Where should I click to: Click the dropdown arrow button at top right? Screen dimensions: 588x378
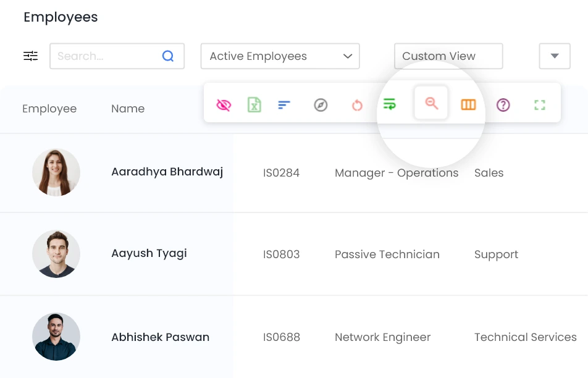tap(555, 56)
